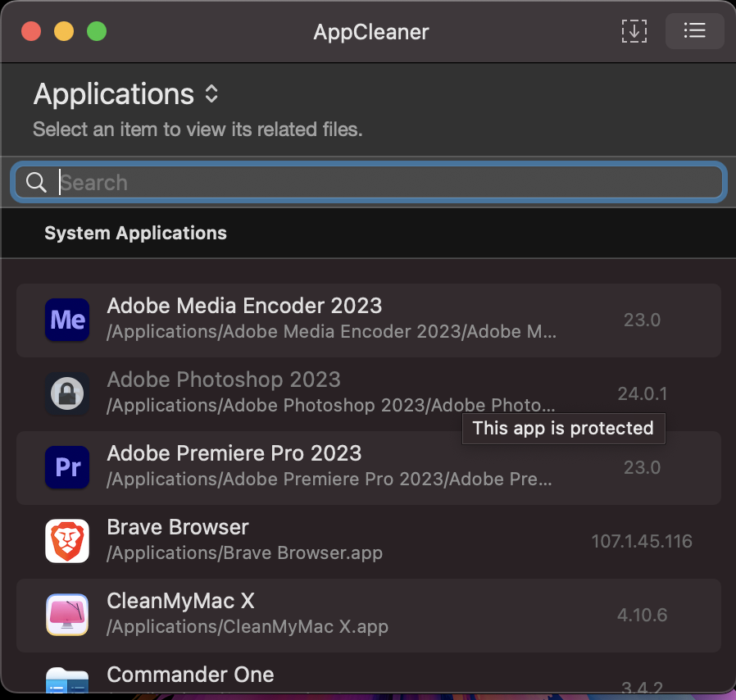Screen dimensions: 736x700
Task: Click the Brave Browser lion icon
Action: (x=67, y=541)
